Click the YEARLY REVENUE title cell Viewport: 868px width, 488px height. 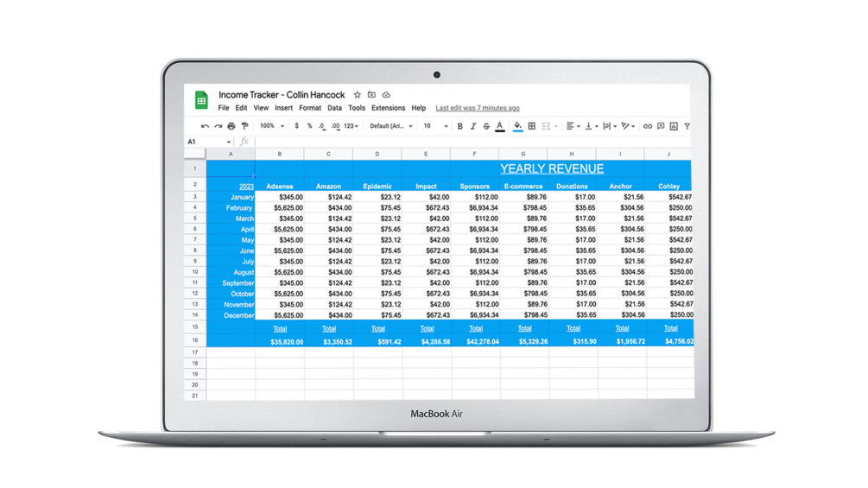pos(552,168)
